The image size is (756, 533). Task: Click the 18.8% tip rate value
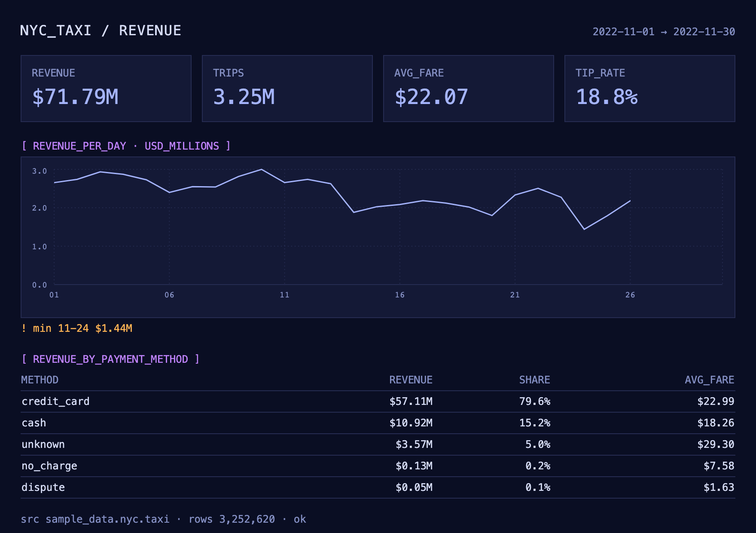[607, 97]
